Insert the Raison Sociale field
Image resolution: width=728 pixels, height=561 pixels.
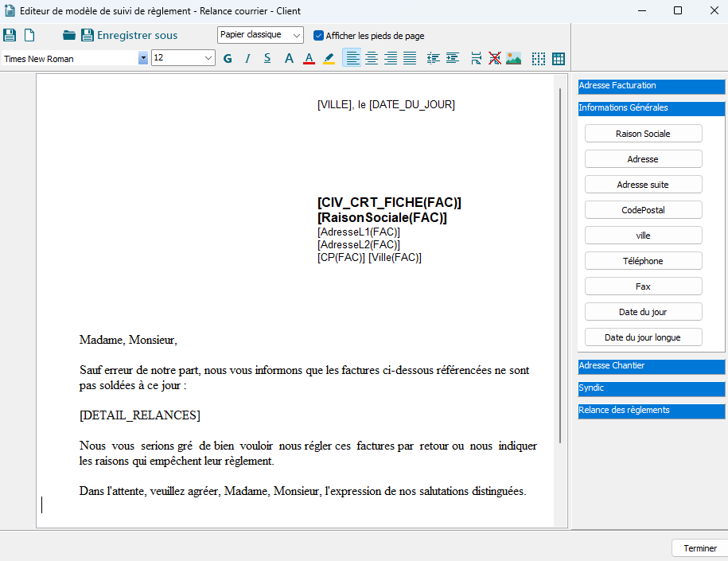coord(643,133)
